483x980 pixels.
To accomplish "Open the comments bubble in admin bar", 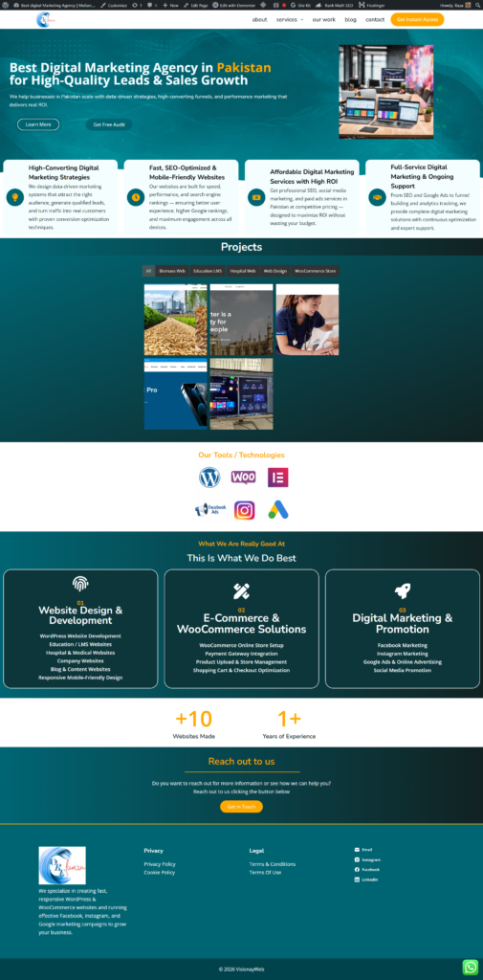I will click(x=150, y=5).
